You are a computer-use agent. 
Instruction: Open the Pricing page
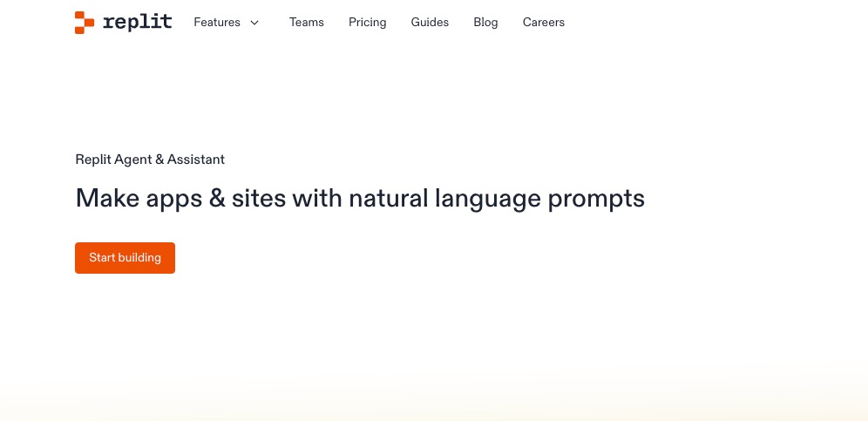click(x=368, y=23)
